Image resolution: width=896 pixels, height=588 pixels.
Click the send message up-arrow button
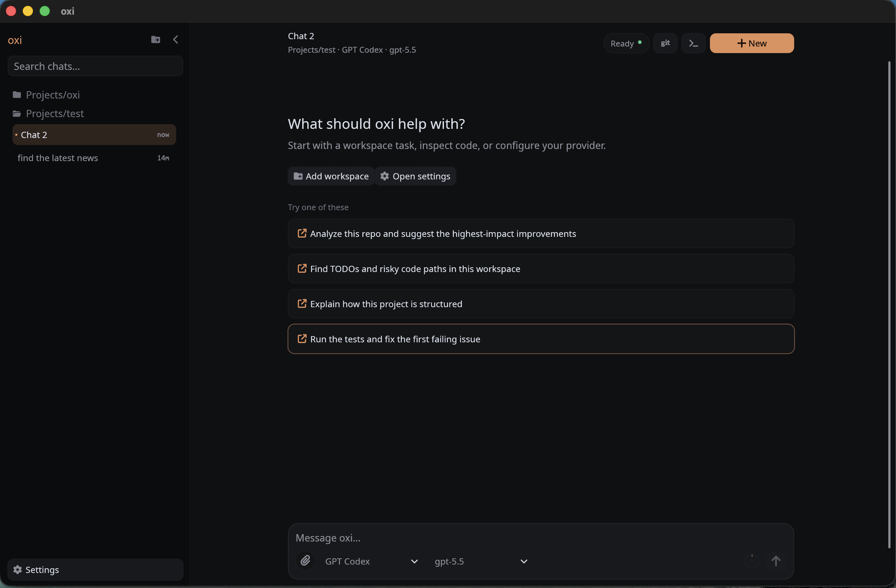click(775, 561)
